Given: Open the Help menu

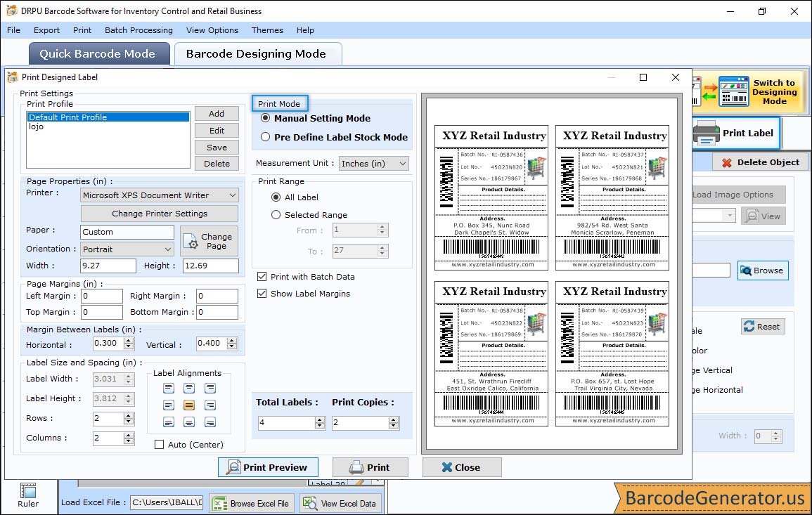Looking at the screenshot, I should [x=306, y=30].
